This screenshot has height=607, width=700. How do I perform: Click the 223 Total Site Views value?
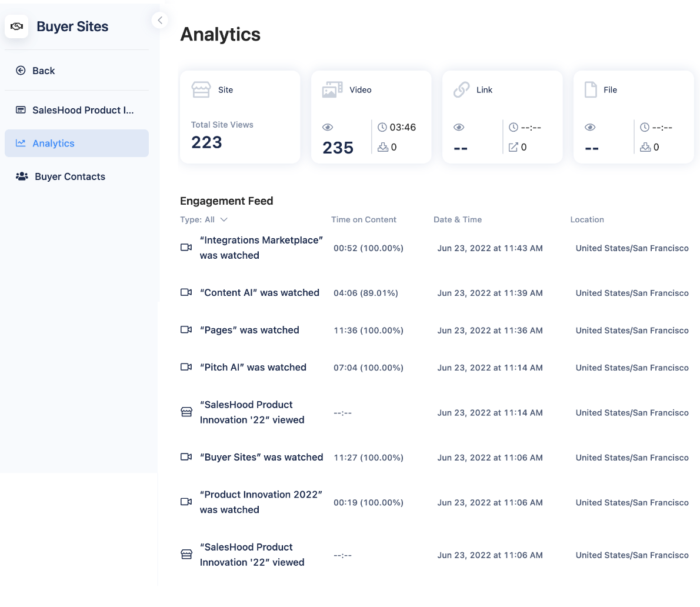(206, 142)
